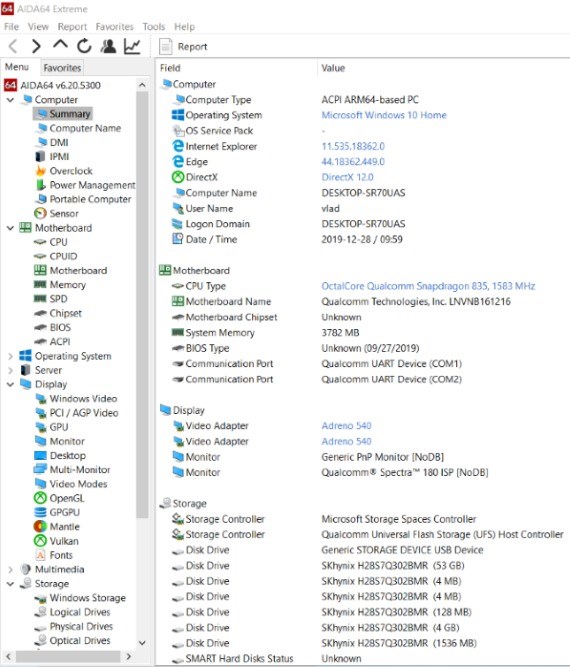The height and width of the screenshot is (667, 570).
Task: Open the Tools menu
Action: coord(154,26)
